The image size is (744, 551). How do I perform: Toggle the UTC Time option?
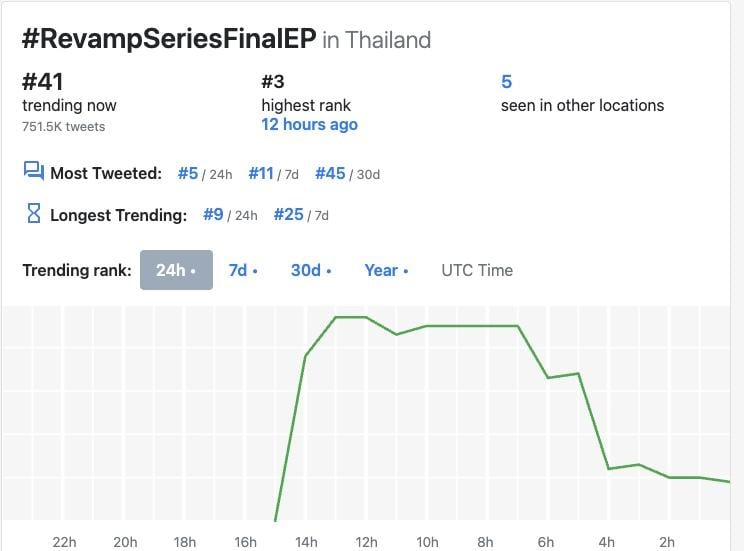pyautogui.click(x=477, y=270)
